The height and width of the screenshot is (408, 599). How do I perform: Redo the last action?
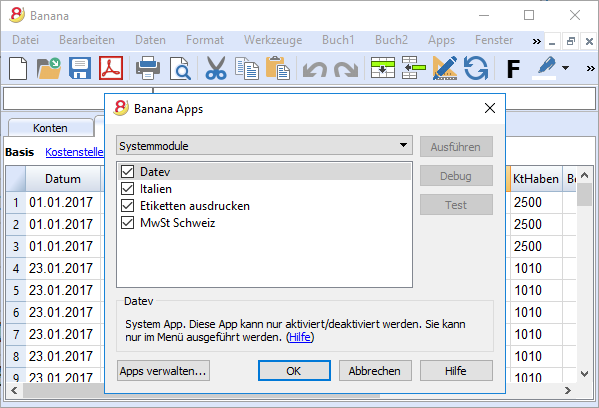pyautogui.click(x=346, y=70)
